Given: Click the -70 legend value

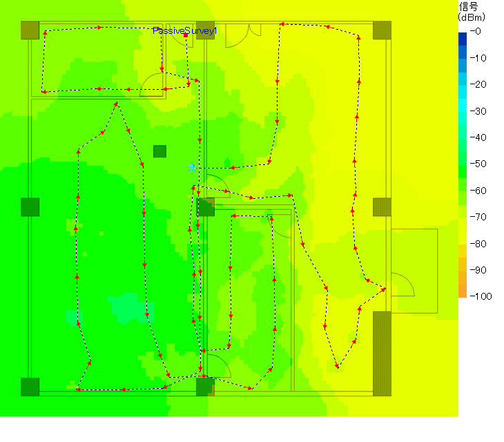Looking at the screenshot, I should coord(478,217).
